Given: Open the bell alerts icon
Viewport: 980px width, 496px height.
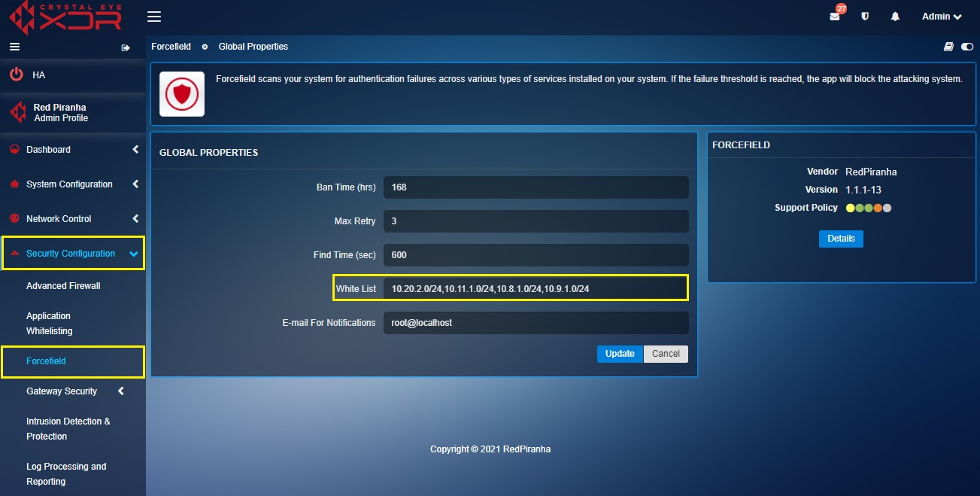Looking at the screenshot, I should (895, 17).
